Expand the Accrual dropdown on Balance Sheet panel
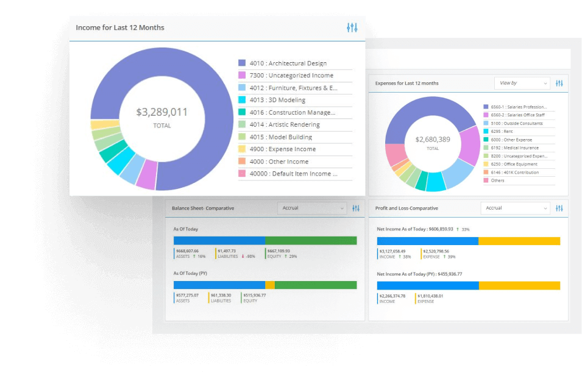582x392 pixels. [x=312, y=208]
